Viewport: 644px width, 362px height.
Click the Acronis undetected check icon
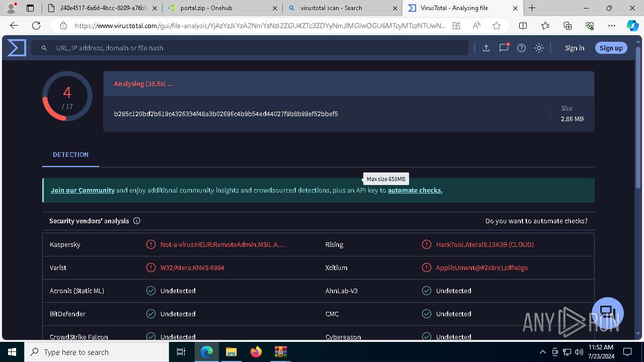click(x=150, y=291)
